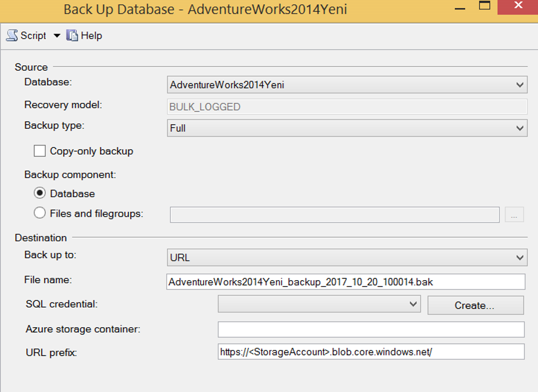Screen dimensions: 538x392
Task: Click the Recovery model BULK_LOGGED field
Action: coord(347,107)
